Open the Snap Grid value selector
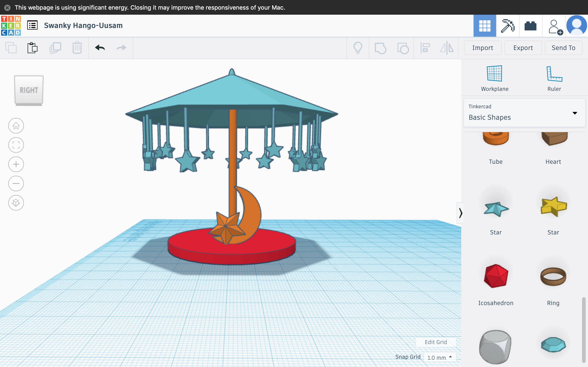Viewport: 588px width, 367px height. click(439, 357)
